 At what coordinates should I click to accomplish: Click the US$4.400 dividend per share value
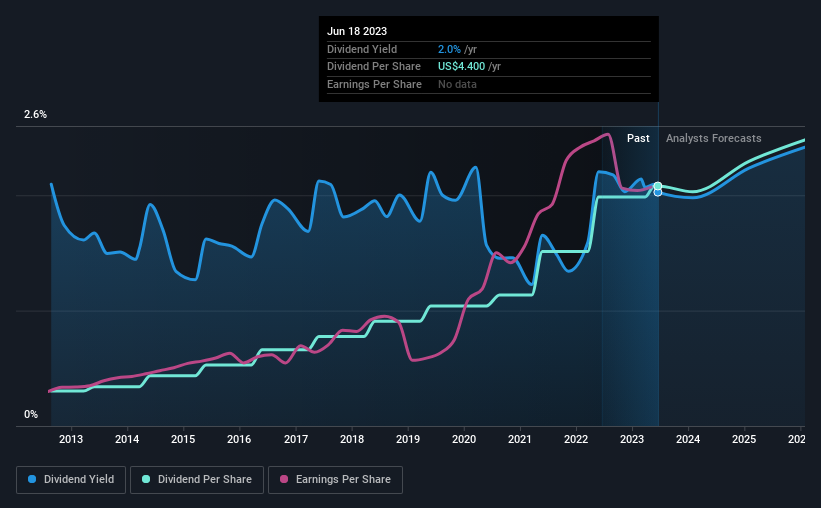(461, 67)
